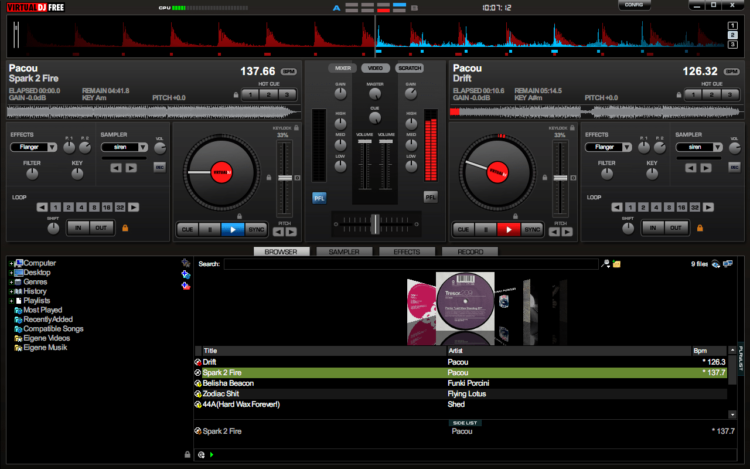This screenshot has height=469, width=750.
Task: Click the right deck BPM tap button
Action: coord(732,72)
